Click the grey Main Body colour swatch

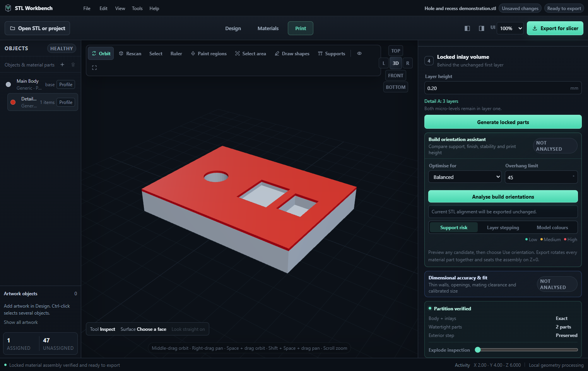tap(8, 84)
